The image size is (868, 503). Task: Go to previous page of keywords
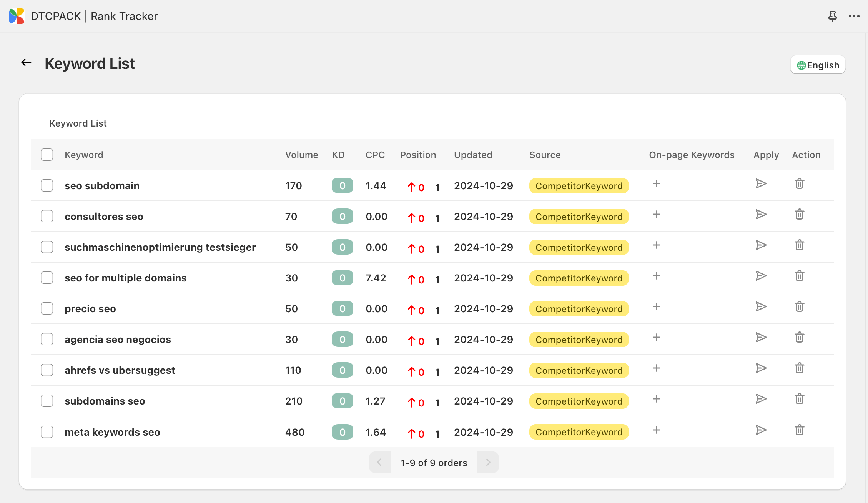tap(379, 462)
